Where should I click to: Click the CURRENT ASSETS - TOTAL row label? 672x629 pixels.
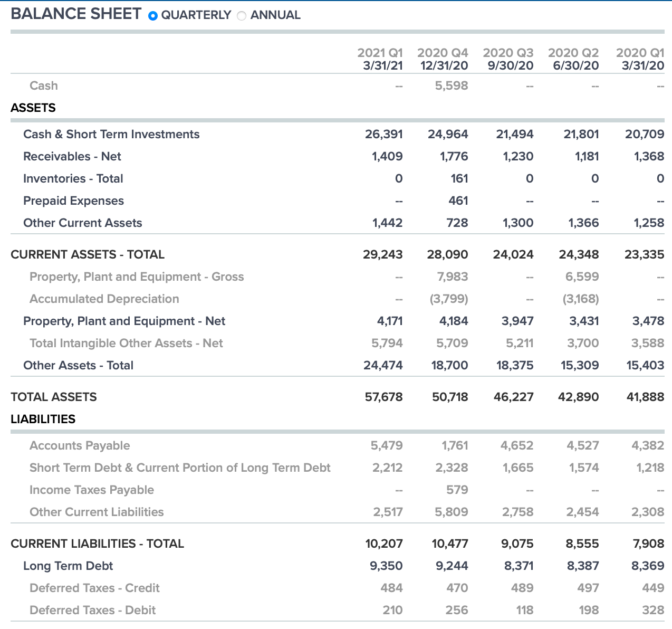(88, 254)
